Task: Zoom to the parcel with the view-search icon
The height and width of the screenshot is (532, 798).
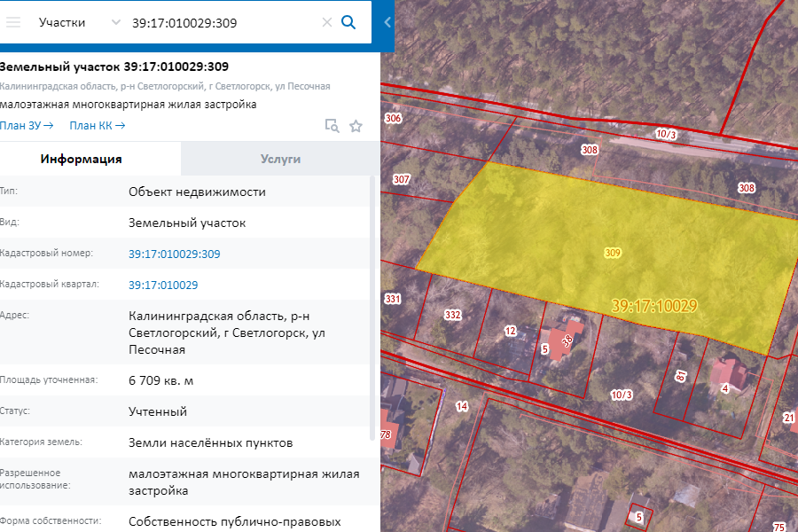Action: (x=332, y=126)
